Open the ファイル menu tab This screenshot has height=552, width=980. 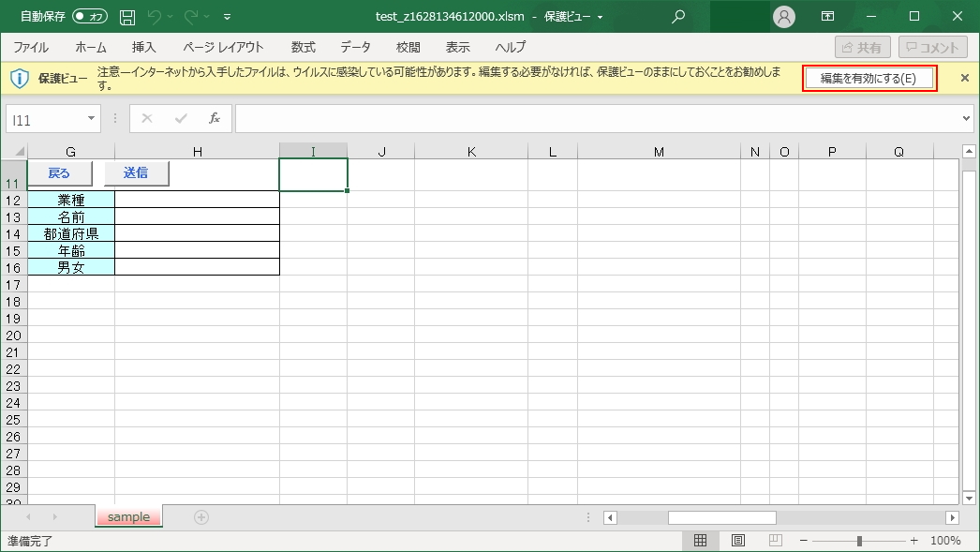pyautogui.click(x=31, y=48)
